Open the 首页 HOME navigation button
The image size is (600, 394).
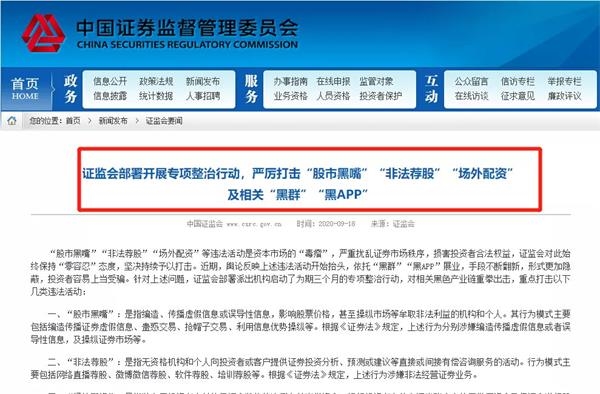25,89
